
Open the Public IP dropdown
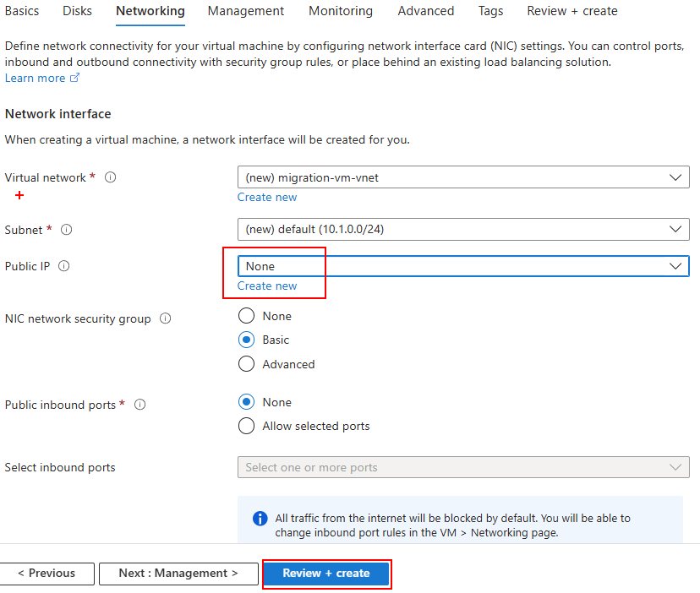click(463, 266)
